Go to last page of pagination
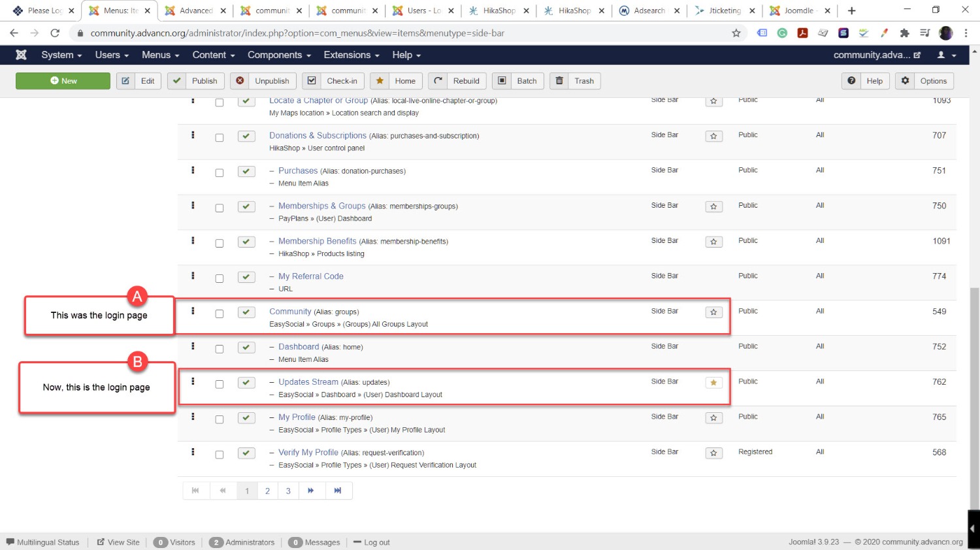Image resolution: width=980 pixels, height=550 pixels. coord(338,491)
